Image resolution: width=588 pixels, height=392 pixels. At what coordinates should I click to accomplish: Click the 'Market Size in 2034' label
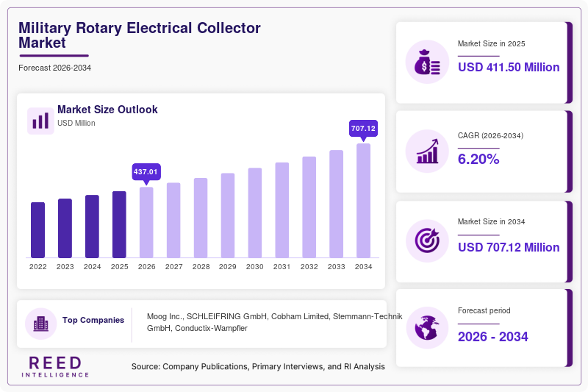pos(491,221)
